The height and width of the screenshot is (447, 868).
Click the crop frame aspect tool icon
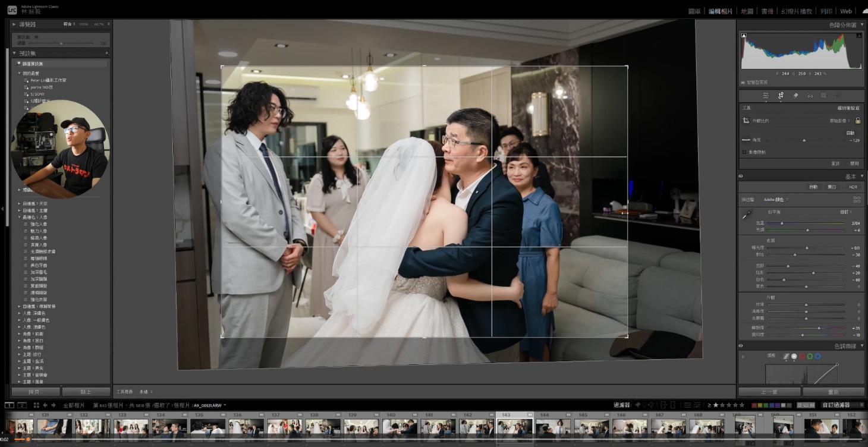(x=746, y=121)
